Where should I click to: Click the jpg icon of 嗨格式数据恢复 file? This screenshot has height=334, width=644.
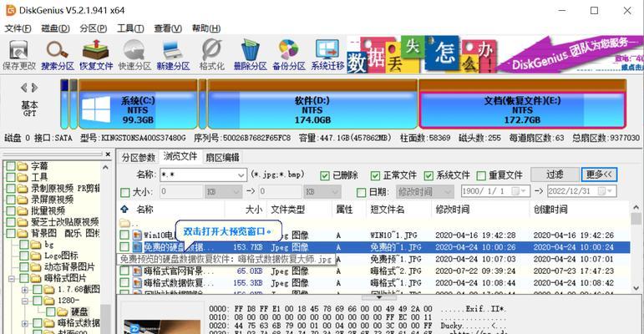(137, 283)
